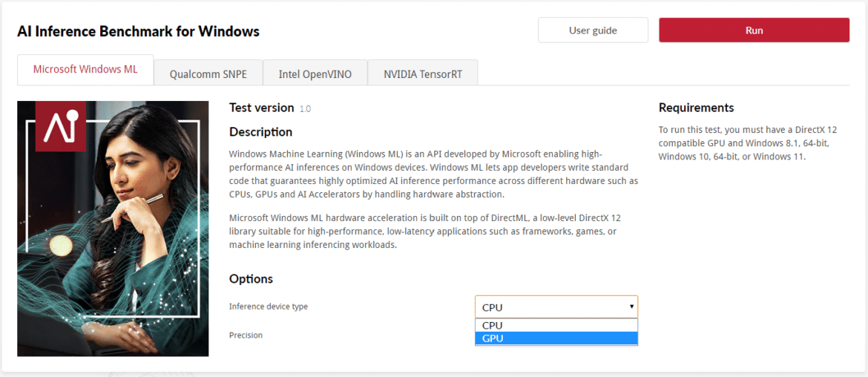
Task: Choose the highlighted GPU option
Action: [556, 338]
